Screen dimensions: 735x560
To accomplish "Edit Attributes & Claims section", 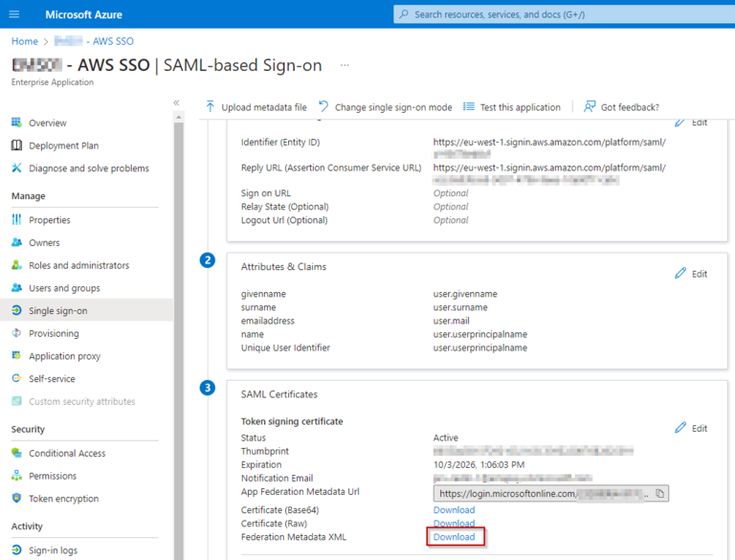I will [700, 274].
